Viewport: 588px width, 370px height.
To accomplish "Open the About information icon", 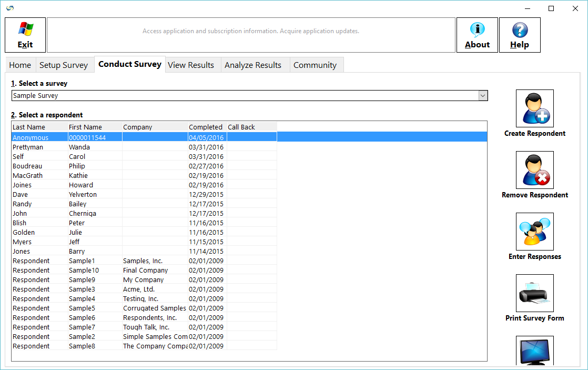I will (477, 35).
